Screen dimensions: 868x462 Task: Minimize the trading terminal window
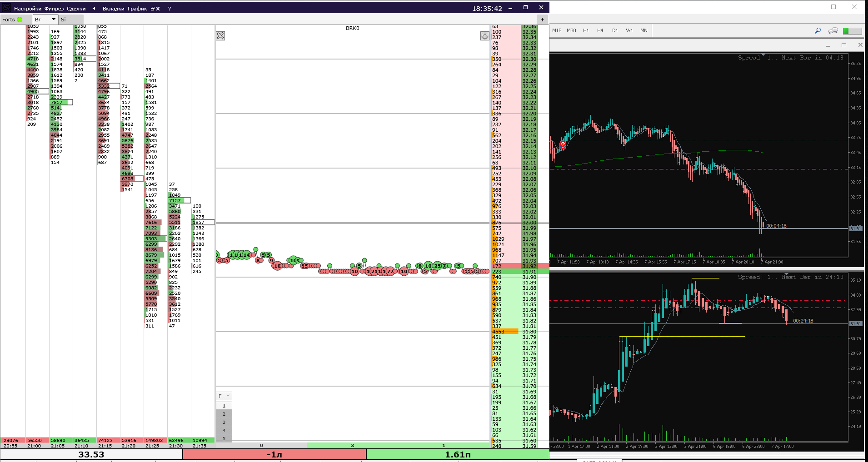pos(510,8)
